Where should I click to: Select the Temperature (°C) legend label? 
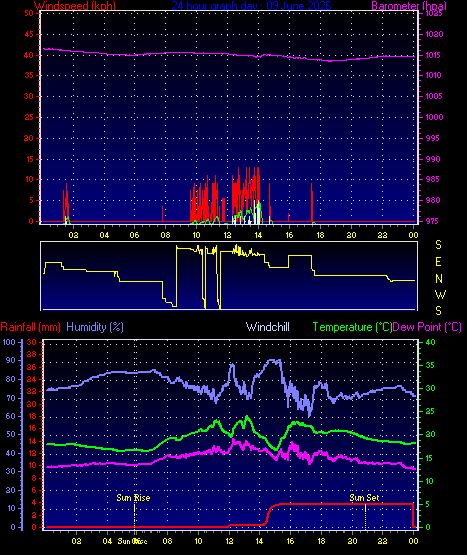pos(352,327)
